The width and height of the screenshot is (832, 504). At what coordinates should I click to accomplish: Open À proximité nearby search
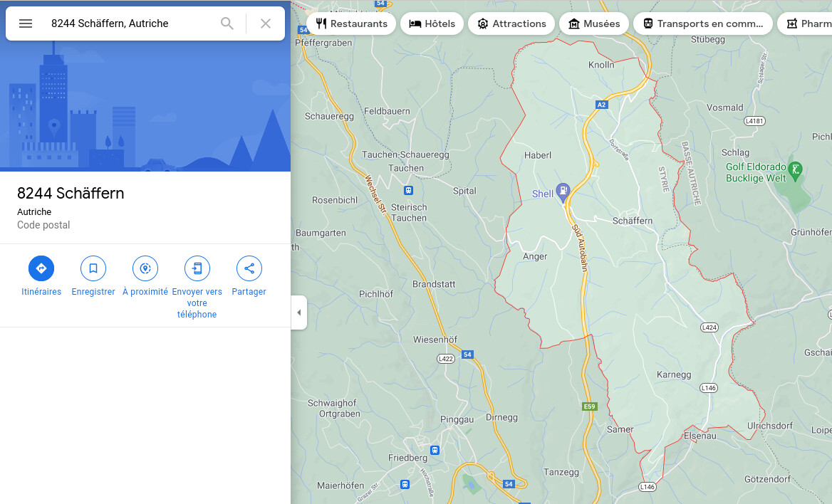pyautogui.click(x=145, y=268)
